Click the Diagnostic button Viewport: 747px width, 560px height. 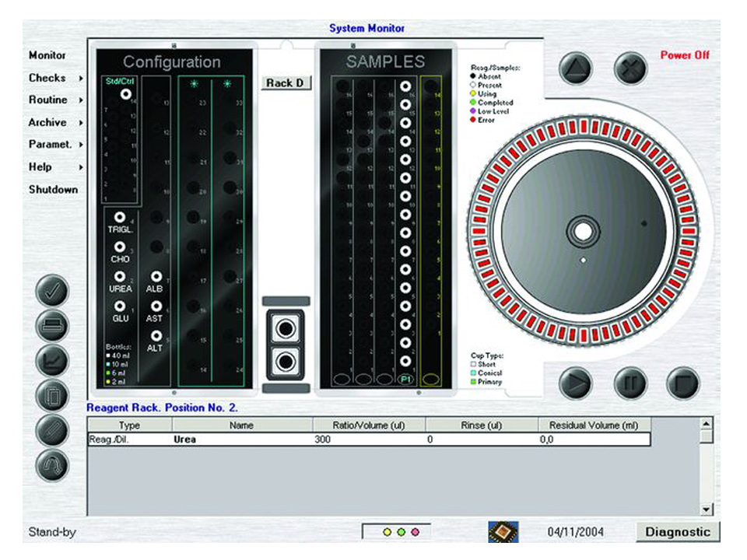click(x=678, y=532)
